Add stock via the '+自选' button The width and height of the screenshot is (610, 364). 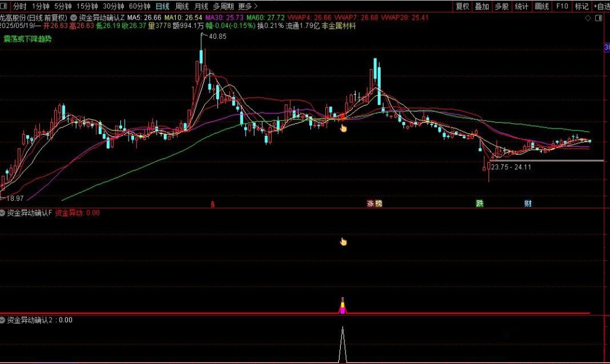[x=599, y=7]
